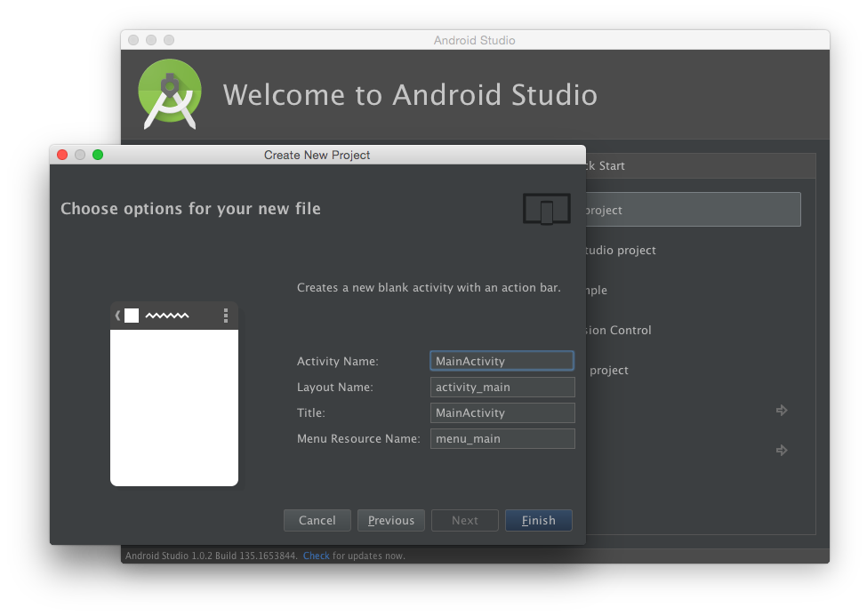Click the overflow menu dots in activity preview

(x=226, y=316)
